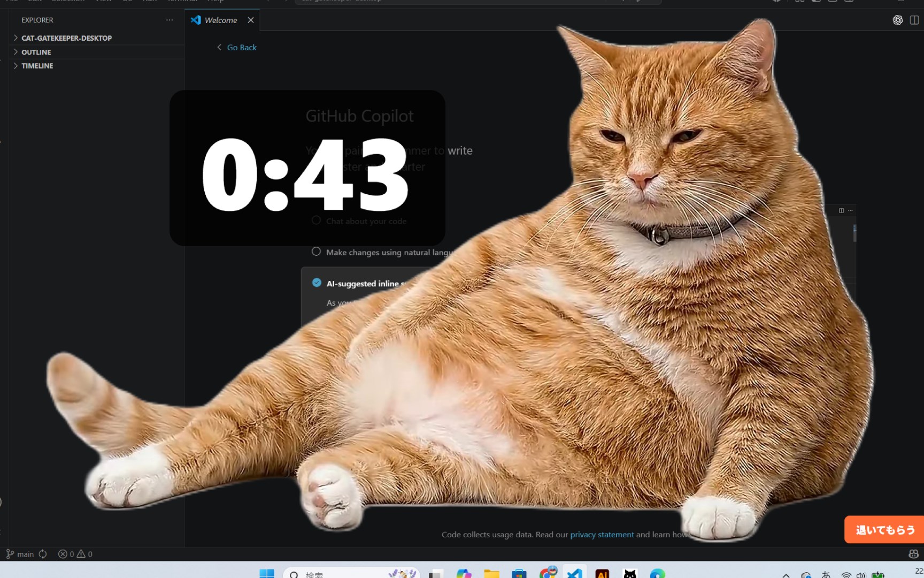Click the EXPLORER panel title
The width and height of the screenshot is (924, 578).
37,20
